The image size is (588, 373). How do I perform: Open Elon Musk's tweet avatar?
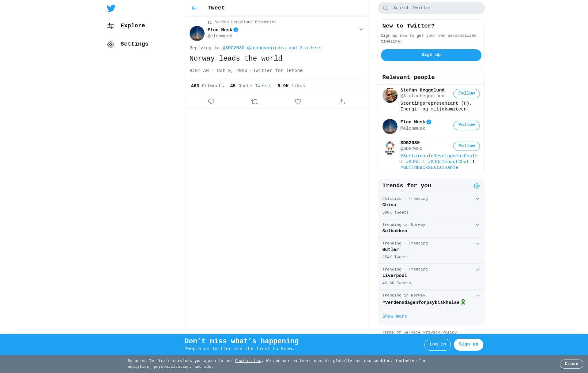[197, 33]
